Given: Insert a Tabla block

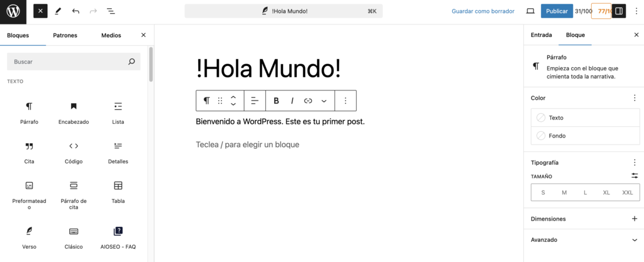Looking at the screenshot, I should (118, 193).
